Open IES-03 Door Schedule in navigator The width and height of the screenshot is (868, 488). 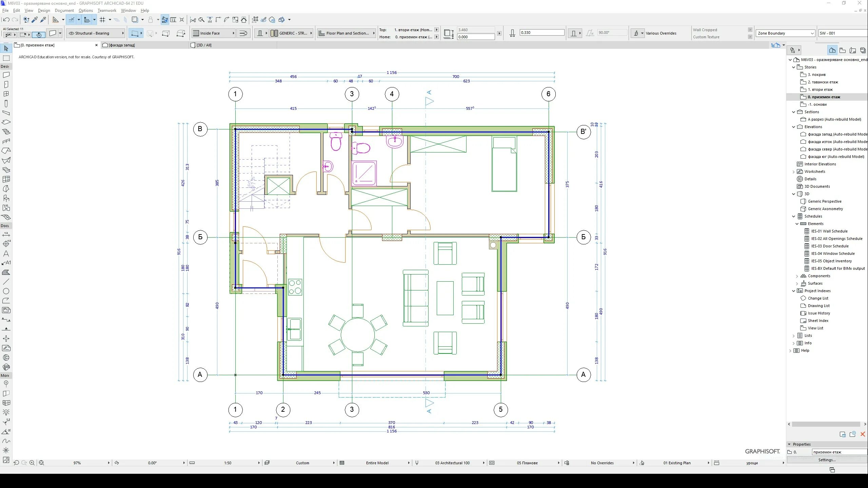pyautogui.click(x=830, y=246)
